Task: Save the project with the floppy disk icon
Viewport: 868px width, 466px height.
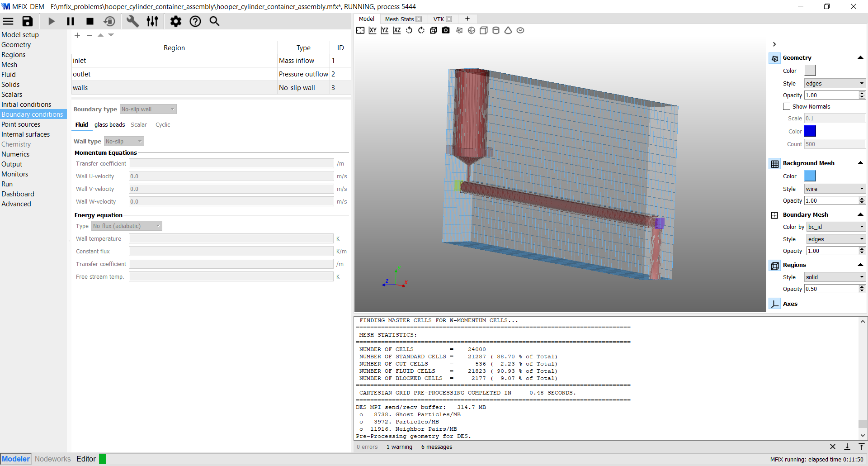Action: pos(28,21)
